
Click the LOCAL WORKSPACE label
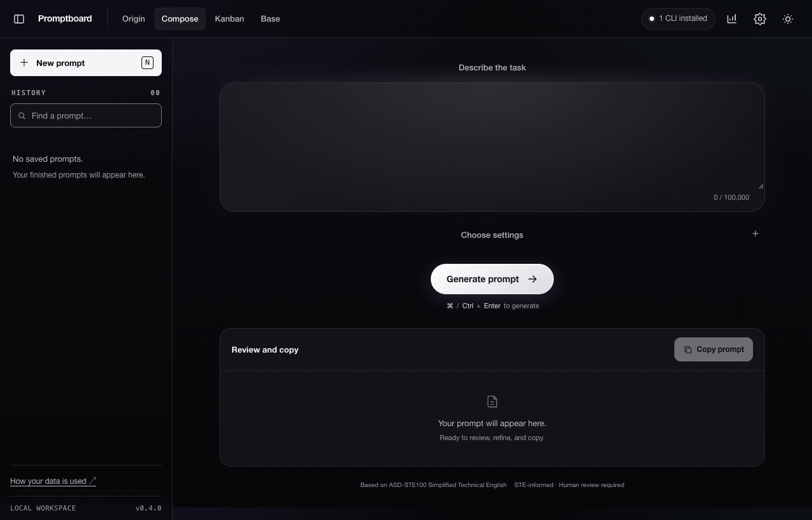[43, 508]
